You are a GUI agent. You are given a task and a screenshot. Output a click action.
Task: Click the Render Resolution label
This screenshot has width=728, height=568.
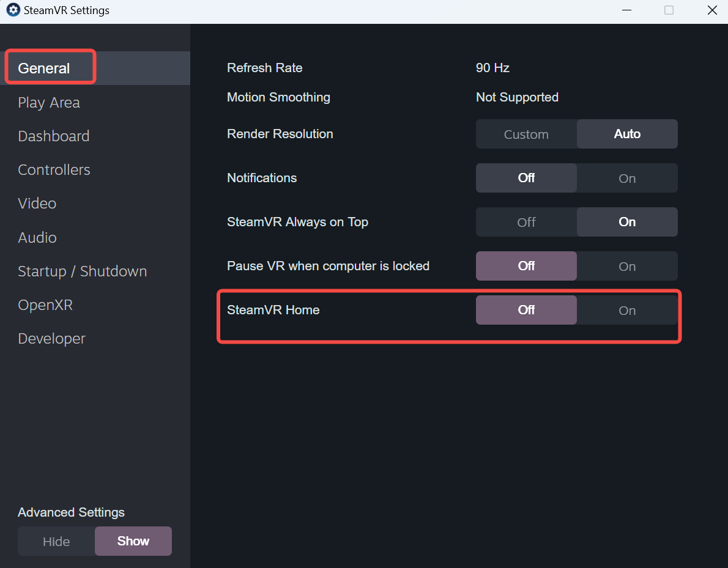click(x=280, y=134)
